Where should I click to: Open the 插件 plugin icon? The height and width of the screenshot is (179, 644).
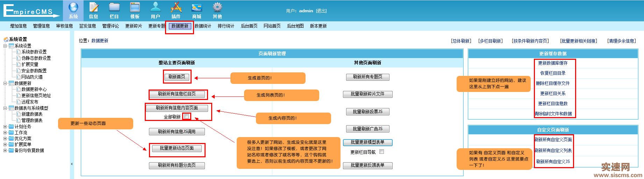[x=176, y=7]
